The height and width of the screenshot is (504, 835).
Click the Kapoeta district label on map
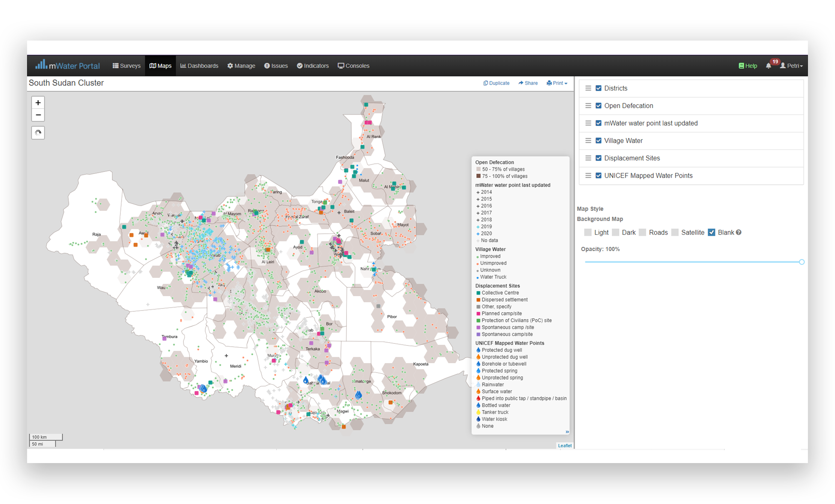pos(421,364)
